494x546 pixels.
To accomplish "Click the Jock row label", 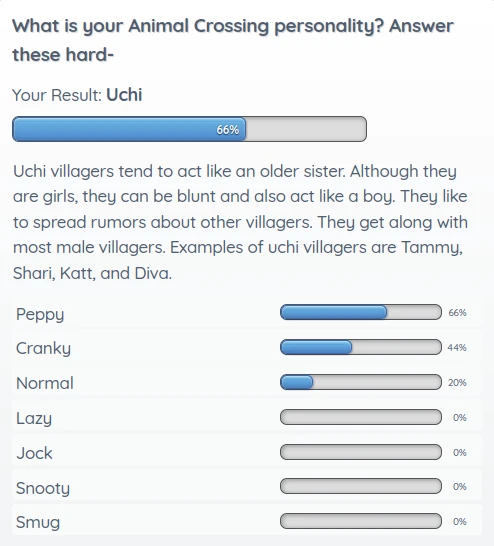I will coord(34,453).
